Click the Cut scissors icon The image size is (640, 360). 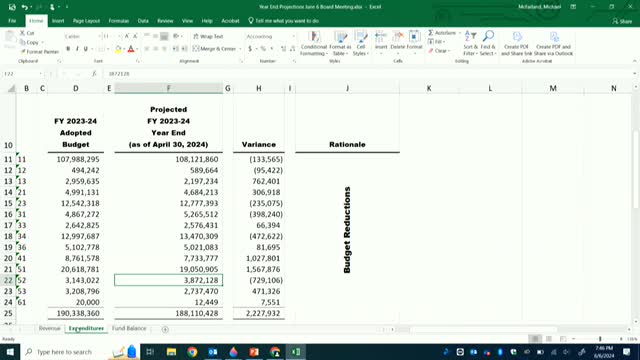click(22, 33)
